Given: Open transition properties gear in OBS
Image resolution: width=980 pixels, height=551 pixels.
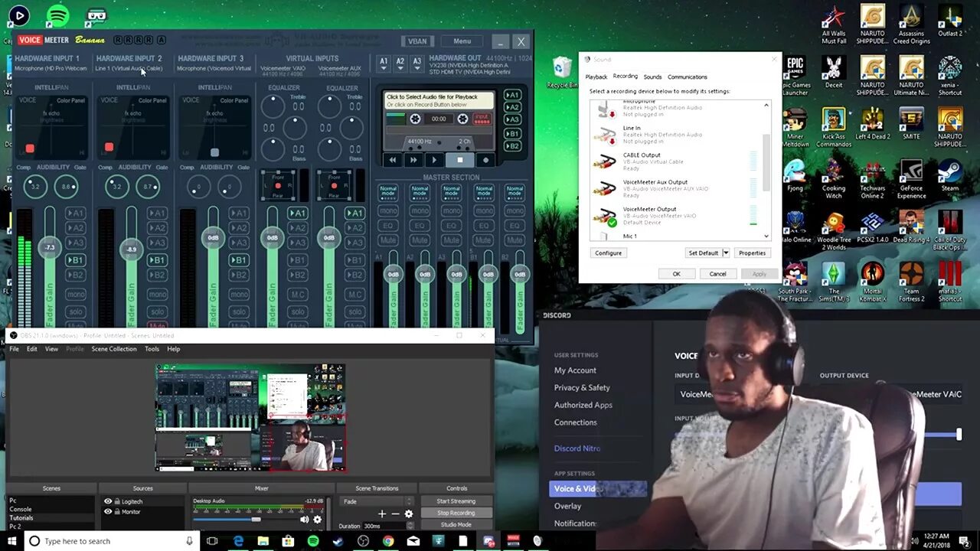Looking at the screenshot, I should (408, 514).
